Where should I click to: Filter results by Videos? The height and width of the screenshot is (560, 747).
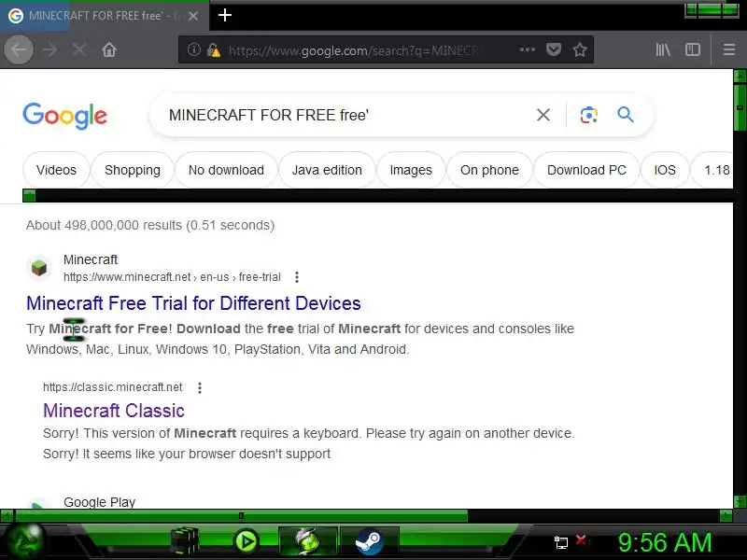coord(56,170)
